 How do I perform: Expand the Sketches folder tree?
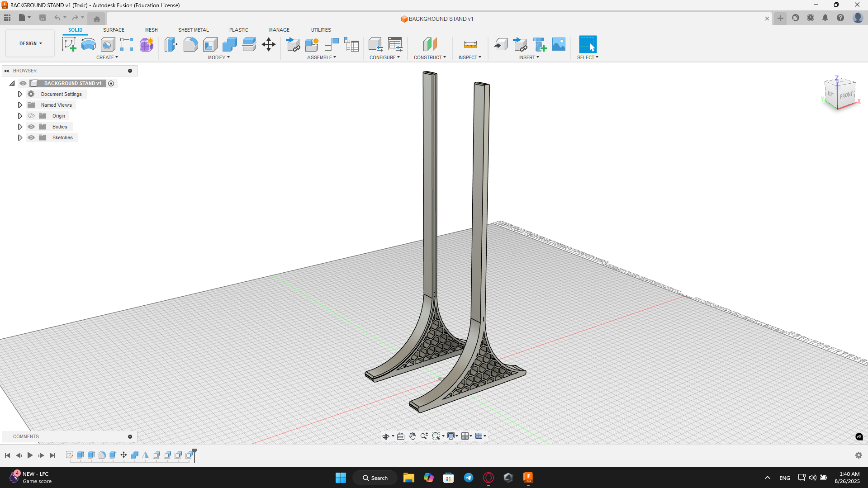click(20, 137)
